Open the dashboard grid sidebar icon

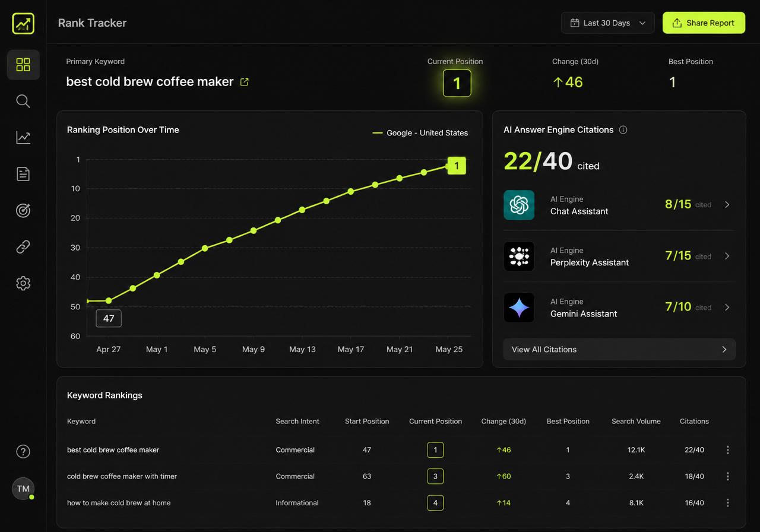point(23,65)
